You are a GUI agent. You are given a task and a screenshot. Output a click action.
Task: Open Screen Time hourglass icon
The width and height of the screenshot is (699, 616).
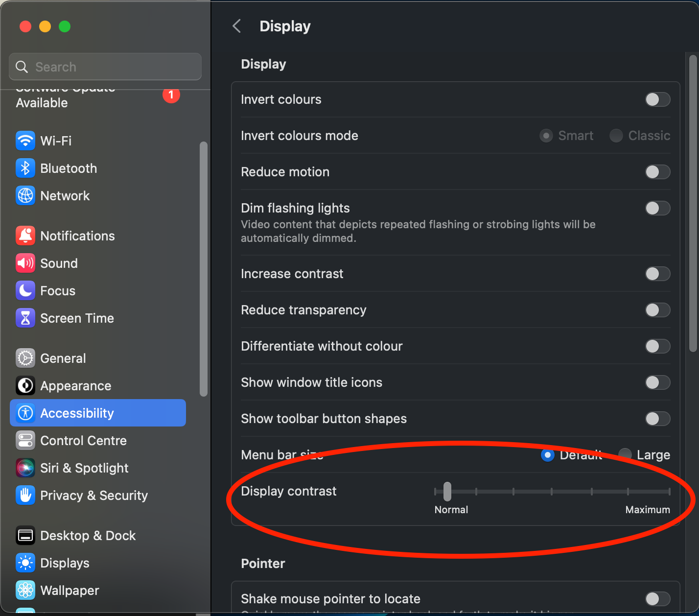tap(25, 318)
